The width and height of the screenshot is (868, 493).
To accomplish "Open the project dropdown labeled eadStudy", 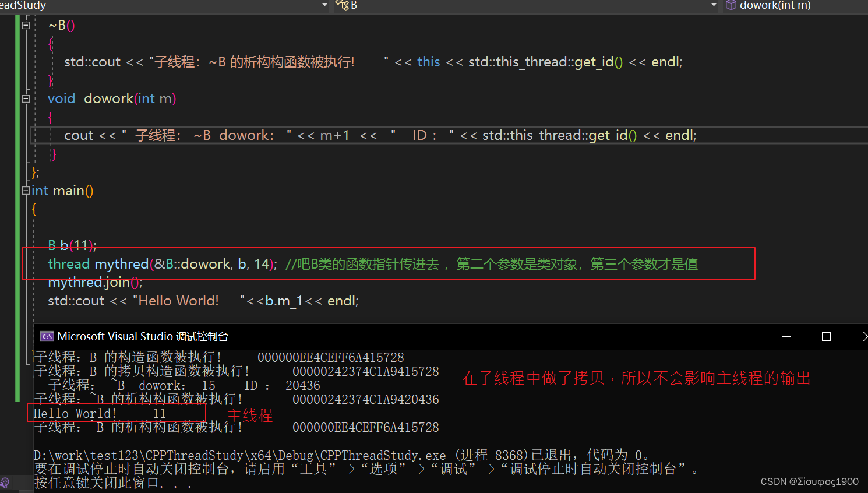I will pos(324,6).
